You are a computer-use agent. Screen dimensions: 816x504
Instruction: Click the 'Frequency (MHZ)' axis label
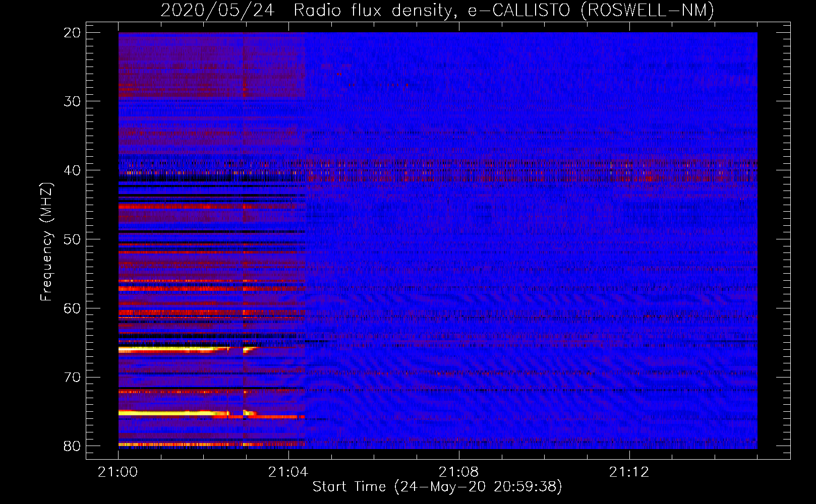(46, 242)
